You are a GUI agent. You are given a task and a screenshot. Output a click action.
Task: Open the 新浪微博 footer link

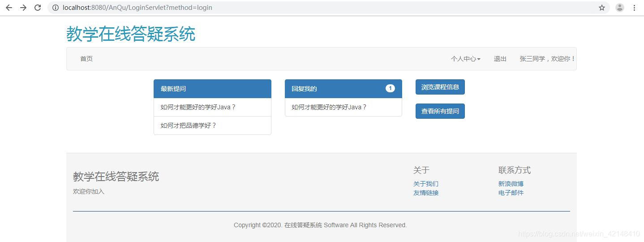click(511, 184)
